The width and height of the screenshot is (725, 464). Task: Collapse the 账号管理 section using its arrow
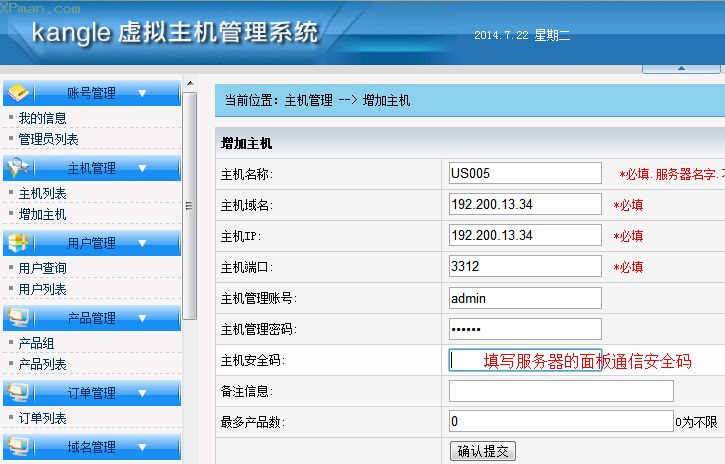click(142, 94)
